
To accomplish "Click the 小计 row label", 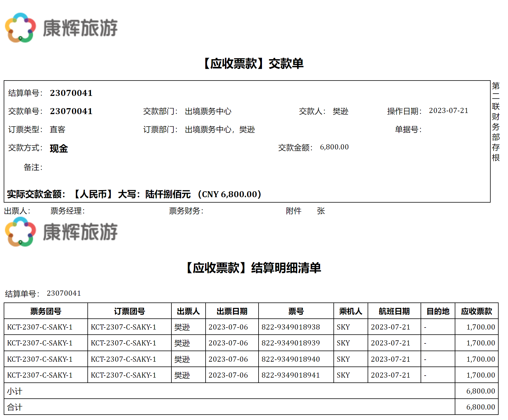I will coord(15,391).
